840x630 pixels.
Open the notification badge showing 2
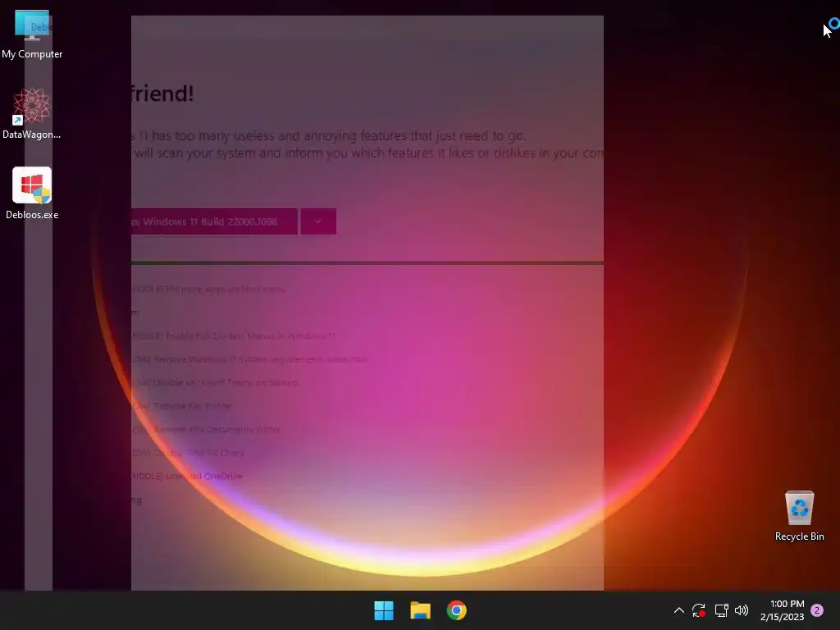pos(817,610)
